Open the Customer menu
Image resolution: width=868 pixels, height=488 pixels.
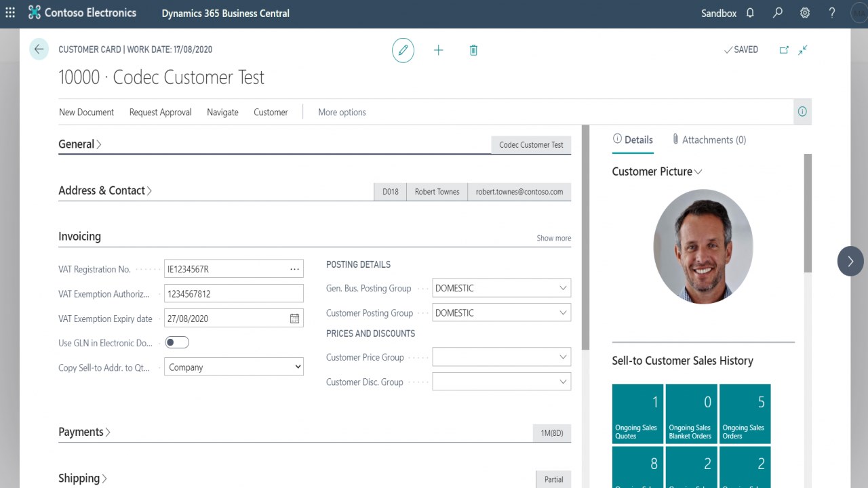[271, 113]
